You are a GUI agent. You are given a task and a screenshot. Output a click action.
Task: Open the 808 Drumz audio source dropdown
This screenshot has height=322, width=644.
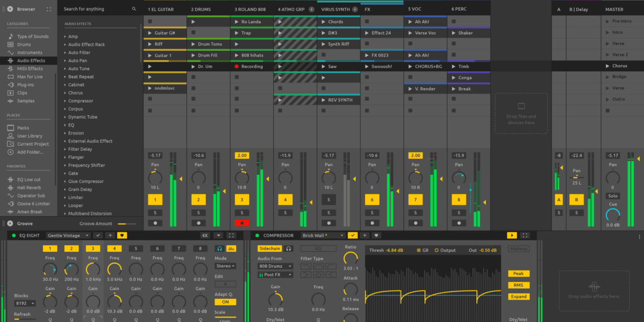point(275,266)
